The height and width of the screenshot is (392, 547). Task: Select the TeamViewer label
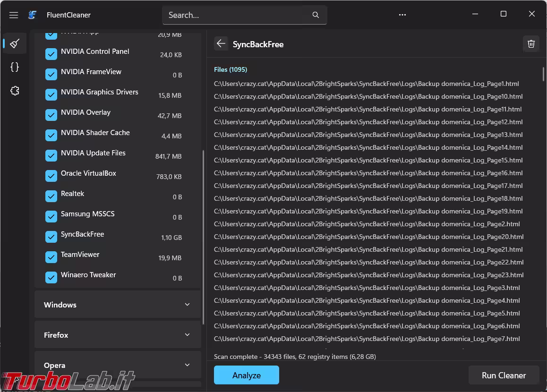80,254
